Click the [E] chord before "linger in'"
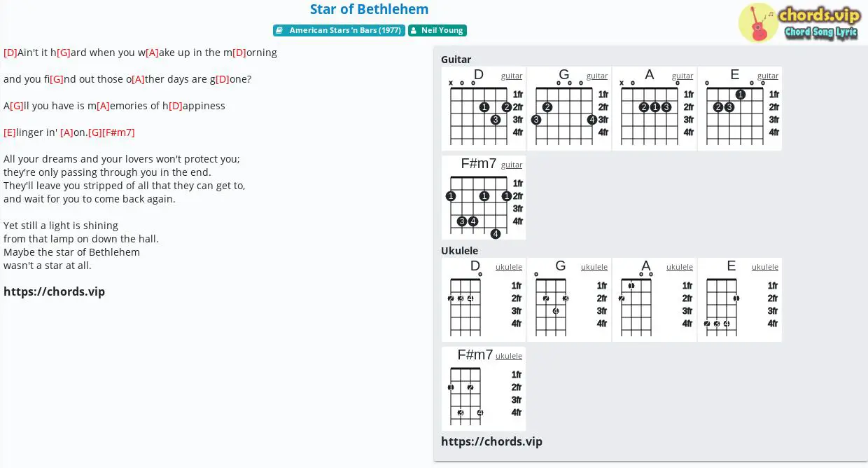The width and height of the screenshot is (868, 468). pyautogui.click(x=10, y=132)
